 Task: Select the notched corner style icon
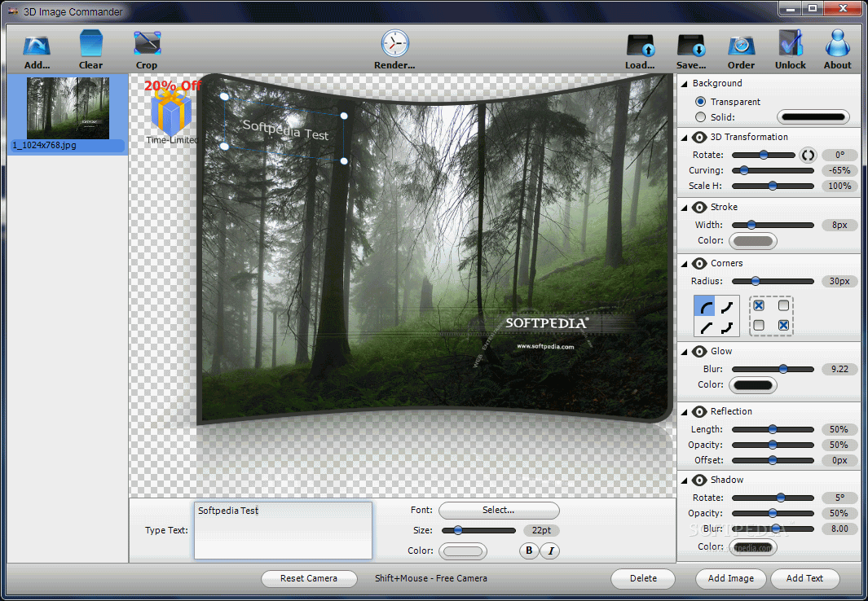727,327
